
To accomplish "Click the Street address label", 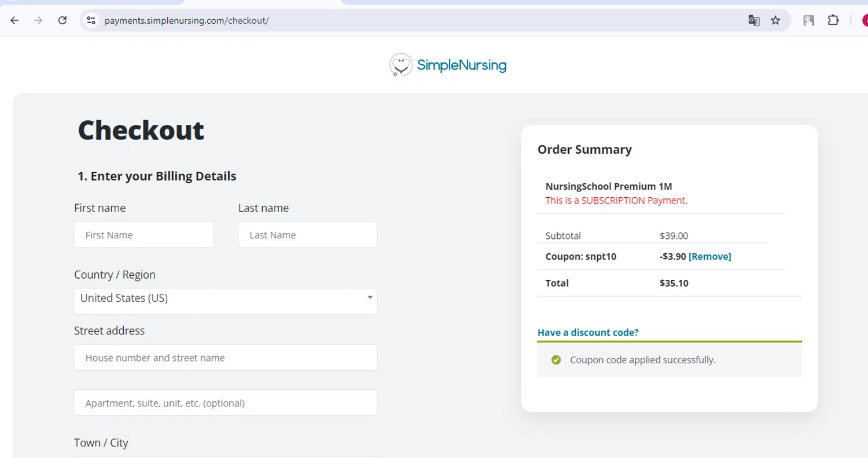I will (x=109, y=331).
